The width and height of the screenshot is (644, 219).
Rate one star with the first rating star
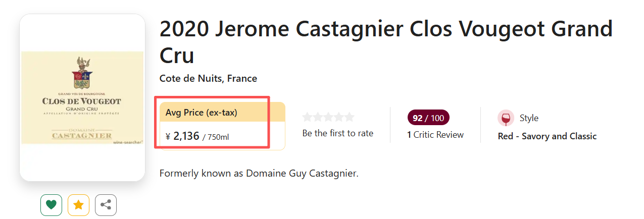pos(307,118)
